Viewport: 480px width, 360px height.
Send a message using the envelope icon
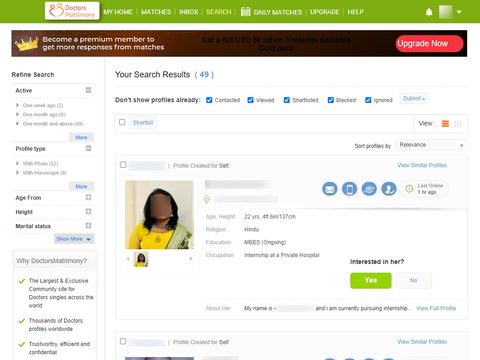[x=330, y=189]
